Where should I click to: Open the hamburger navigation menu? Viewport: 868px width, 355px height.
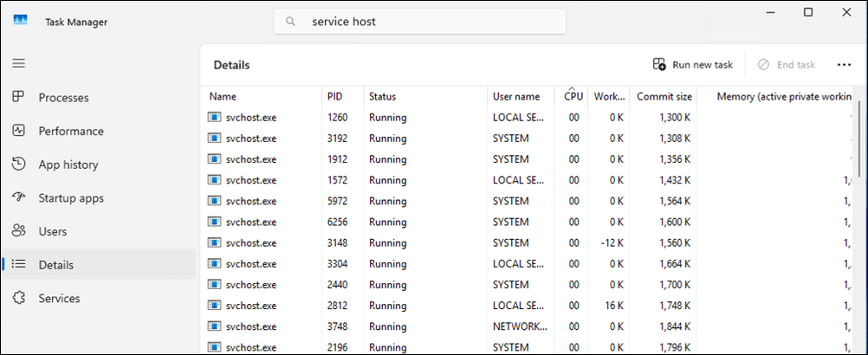tap(19, 63)
